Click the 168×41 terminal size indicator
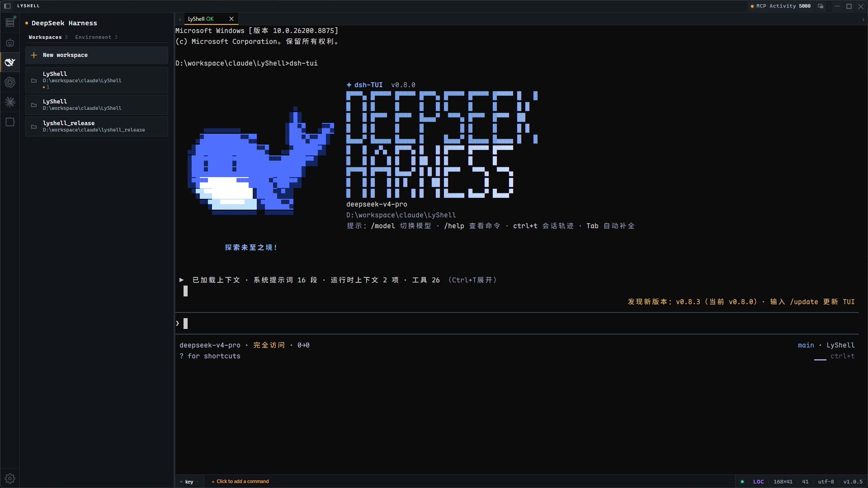The image size is (868, 488). tap(783, 482)
